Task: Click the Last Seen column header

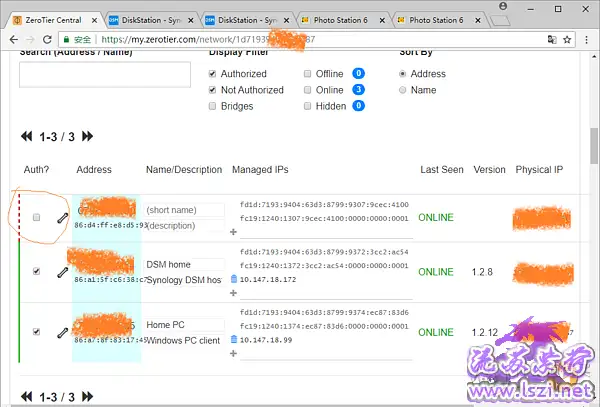Action: pos(442,169)
